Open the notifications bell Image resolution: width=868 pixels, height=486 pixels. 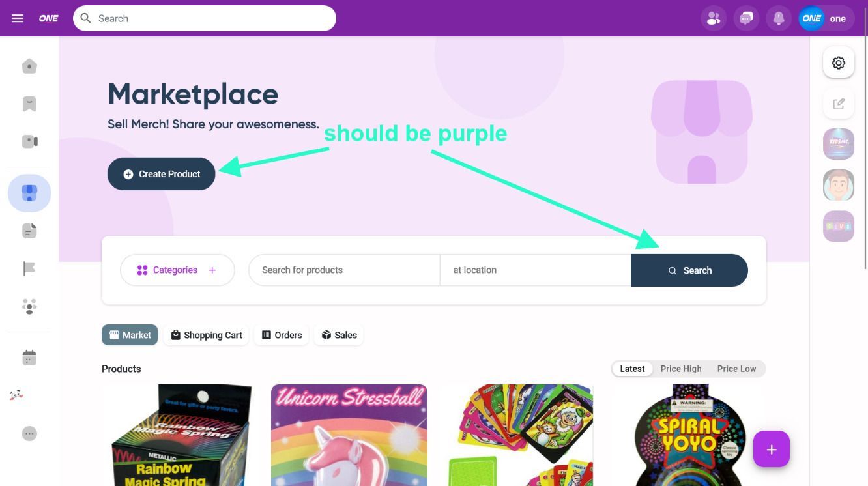(x=779, y=18)
